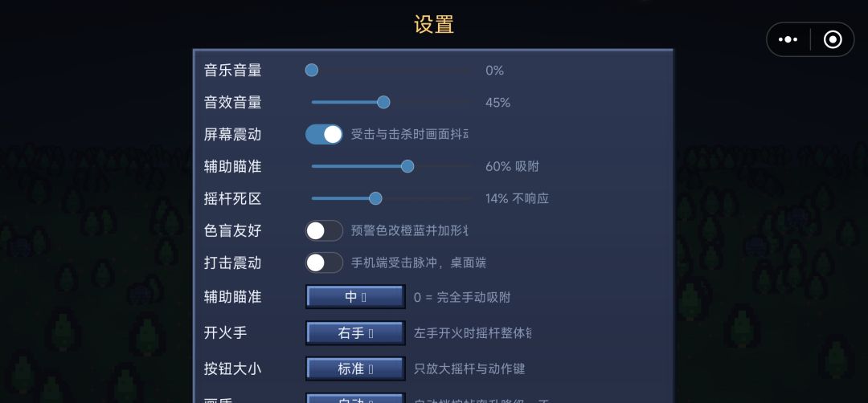
Task: Click the 色盲友好 setting label
Action: coord(232,230)
